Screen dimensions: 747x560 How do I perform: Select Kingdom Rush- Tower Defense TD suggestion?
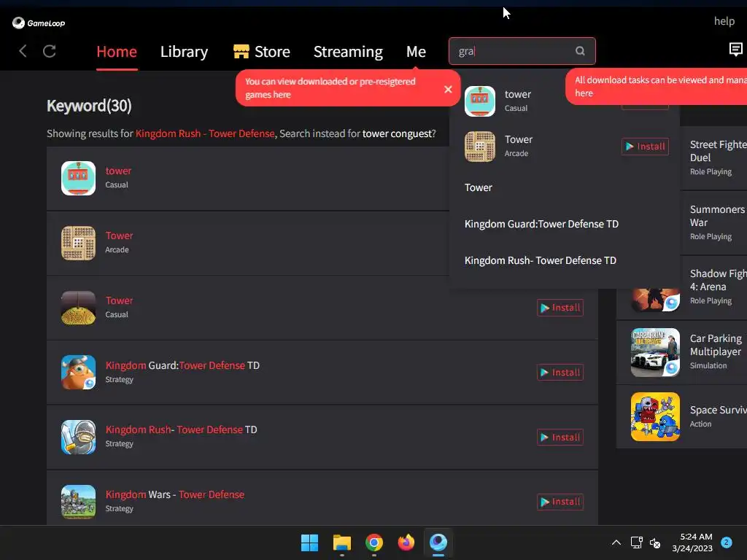541,260
